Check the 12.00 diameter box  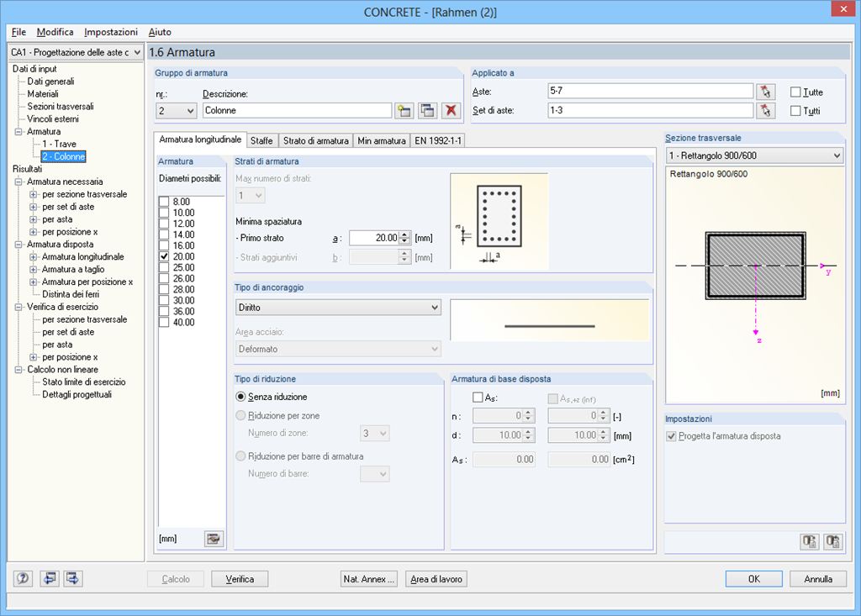[164, 224]
